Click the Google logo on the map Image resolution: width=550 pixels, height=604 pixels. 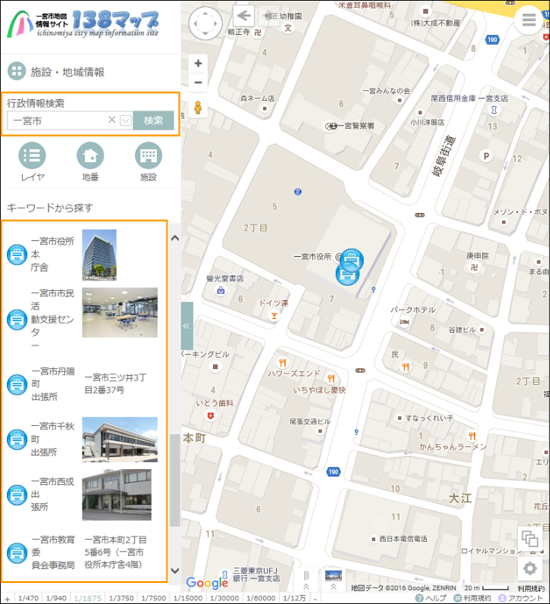207,582
